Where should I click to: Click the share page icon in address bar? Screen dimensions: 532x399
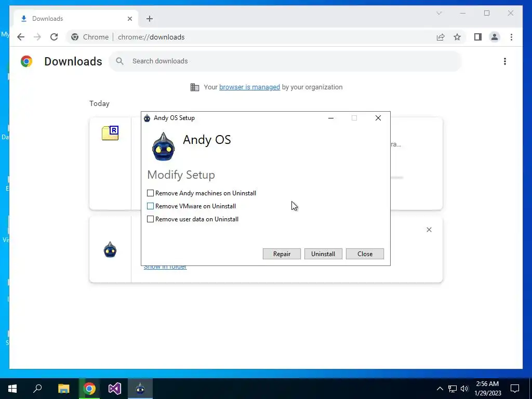(441, 37)
